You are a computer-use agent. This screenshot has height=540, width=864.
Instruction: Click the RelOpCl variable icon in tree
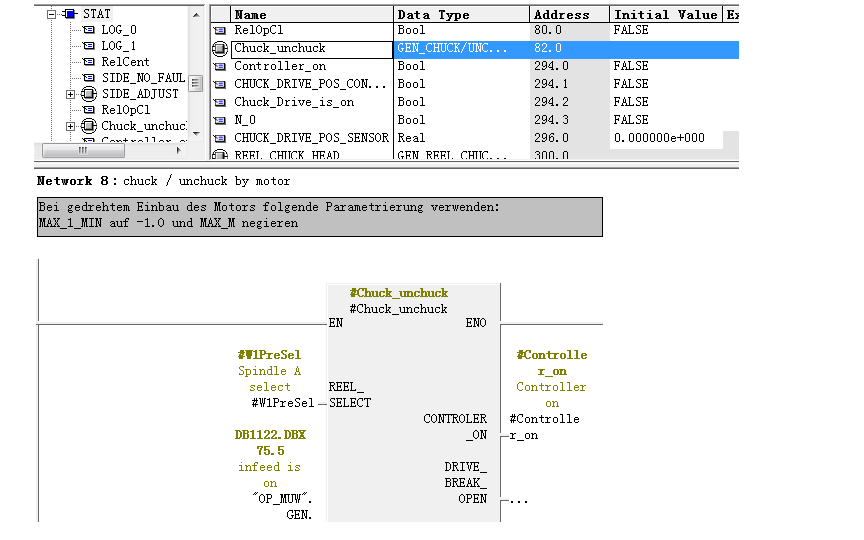88,110
